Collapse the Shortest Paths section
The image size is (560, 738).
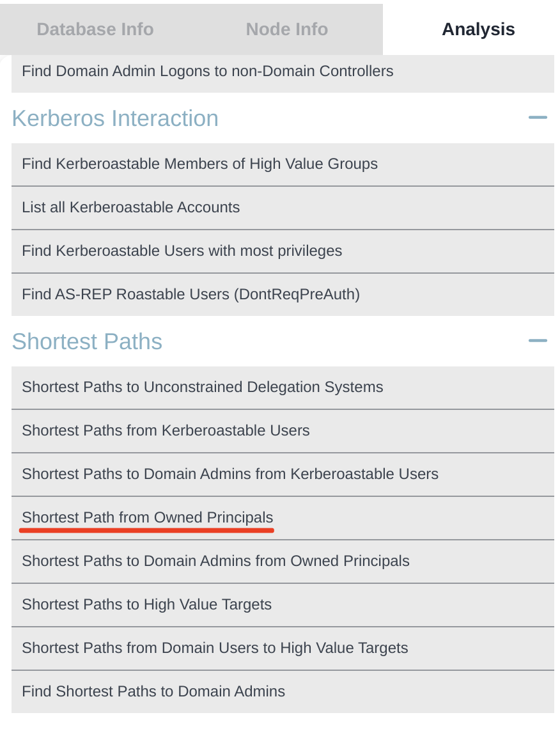point(538,341)
